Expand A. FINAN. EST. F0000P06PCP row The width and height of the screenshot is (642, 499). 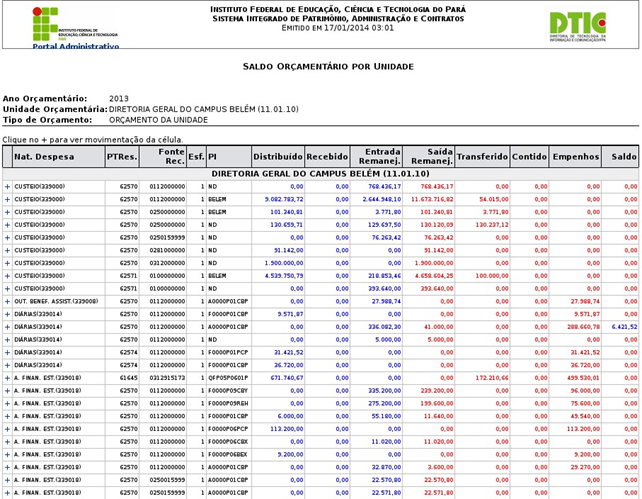[7, 429]
